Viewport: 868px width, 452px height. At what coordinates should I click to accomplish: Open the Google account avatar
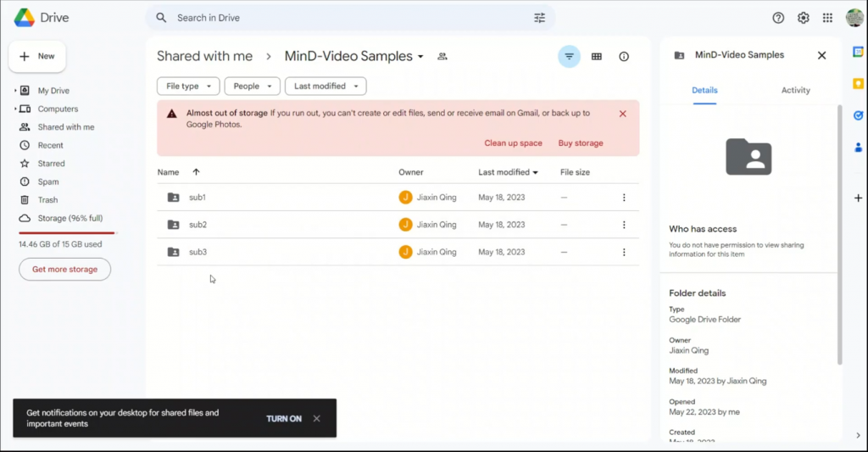[854, 18]
